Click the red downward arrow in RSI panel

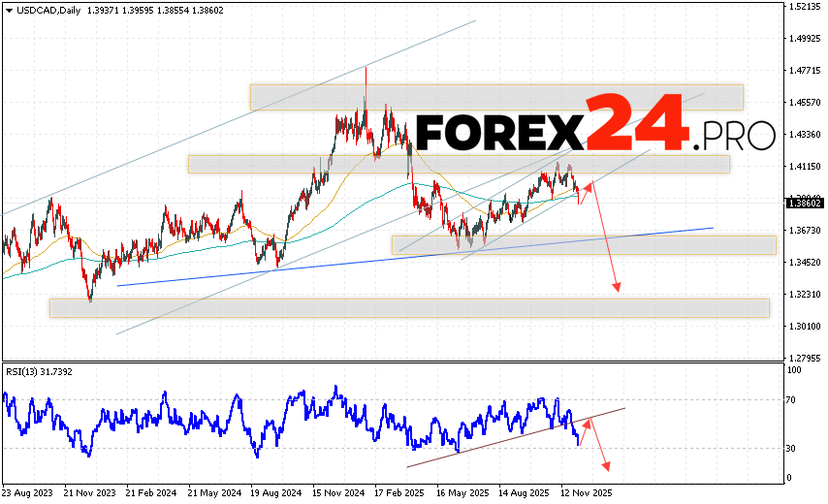click(x=599, y=447)
